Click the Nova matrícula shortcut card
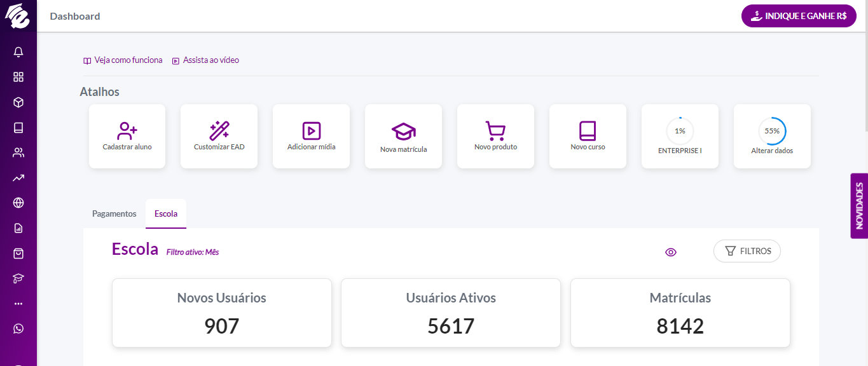 (403, 136)
